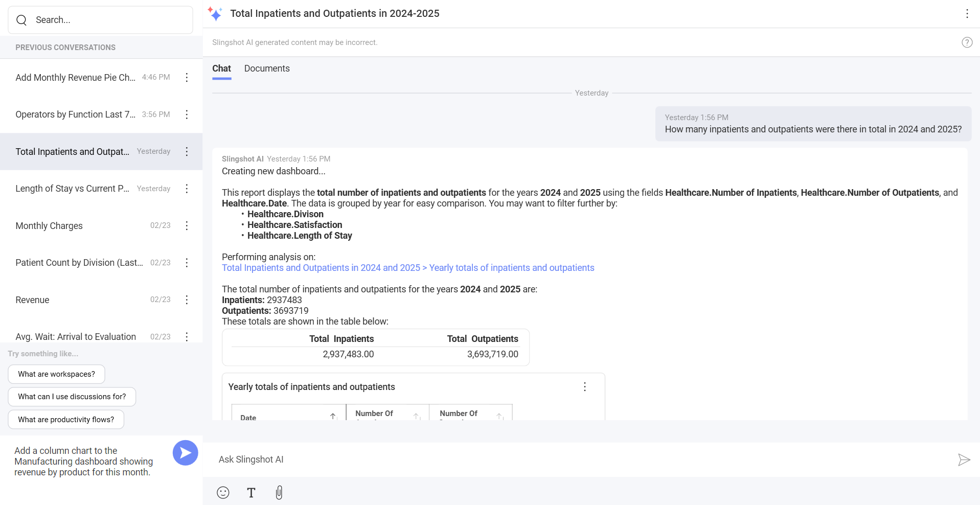Click the What are productivity flows? suggestion
This screenshot has height=505, width=980.
coord(66,420)
